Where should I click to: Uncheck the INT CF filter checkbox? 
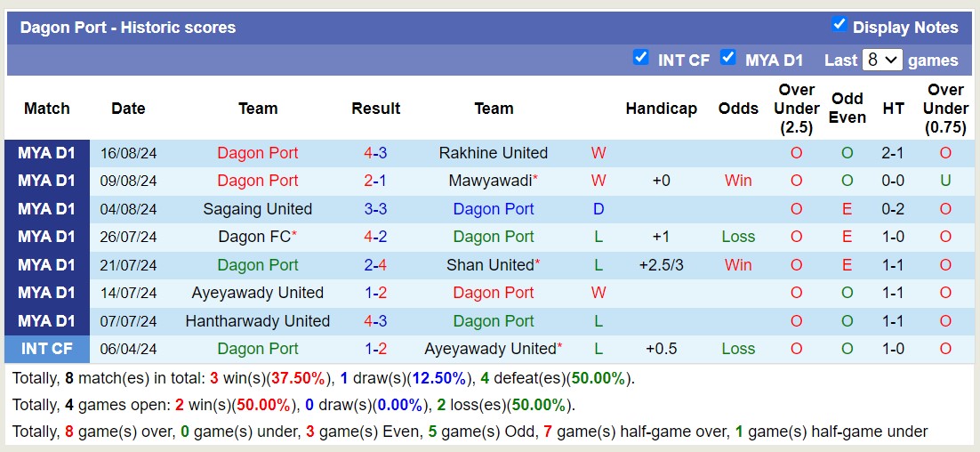[640, 58]
